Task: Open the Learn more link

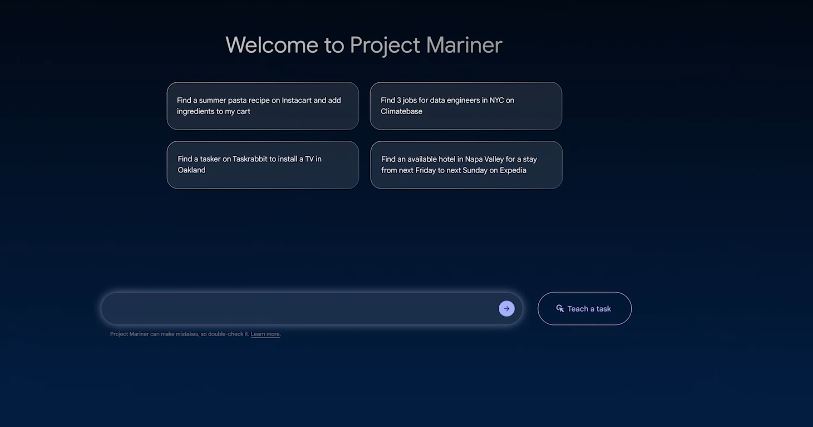Action: (x=265, y=334)
